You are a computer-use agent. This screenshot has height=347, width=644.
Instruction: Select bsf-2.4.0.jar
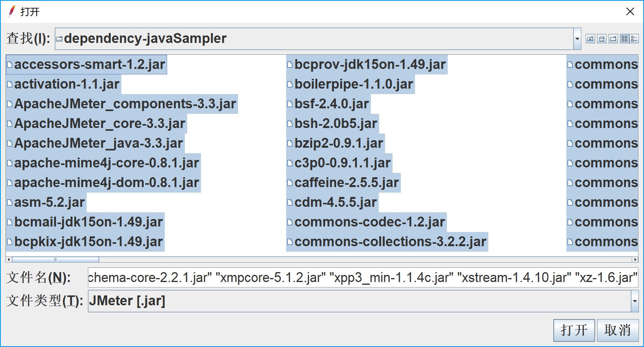(x=328, y=104)
